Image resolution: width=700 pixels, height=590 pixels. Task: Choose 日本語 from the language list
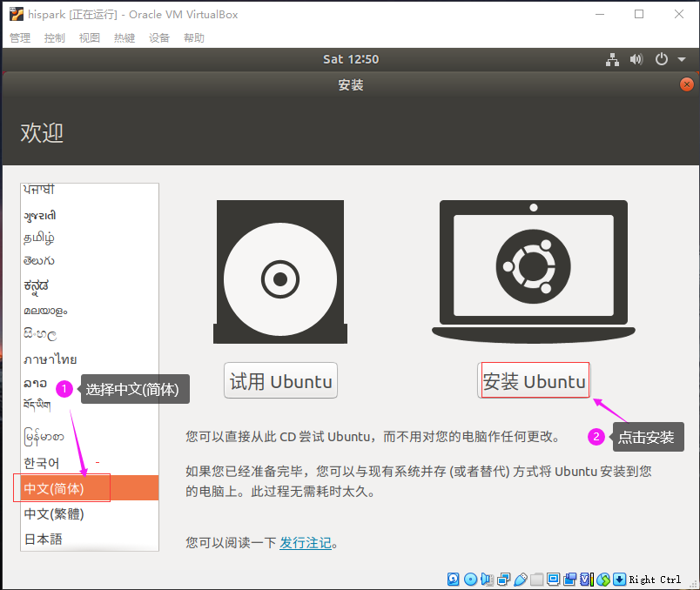pyautogui.click(x=44, y=539)
